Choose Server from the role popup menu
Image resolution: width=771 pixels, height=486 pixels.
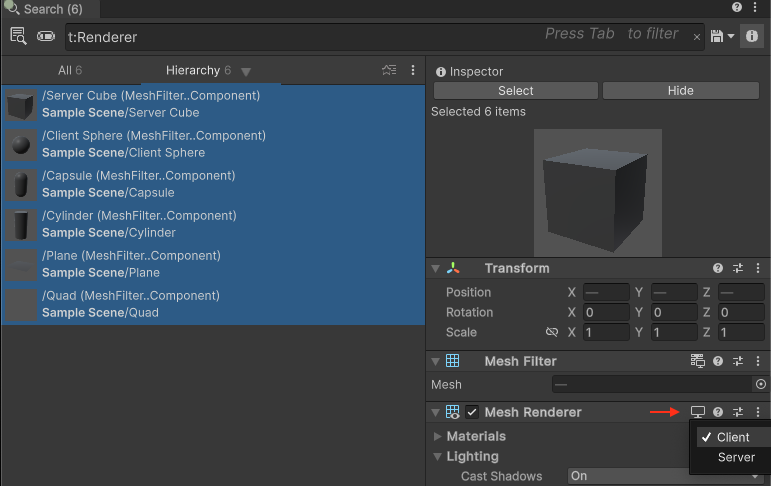click(x=736, y=457)
